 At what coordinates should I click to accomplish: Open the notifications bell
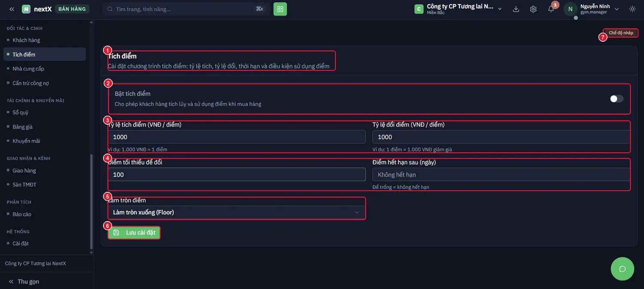point(551,9)
